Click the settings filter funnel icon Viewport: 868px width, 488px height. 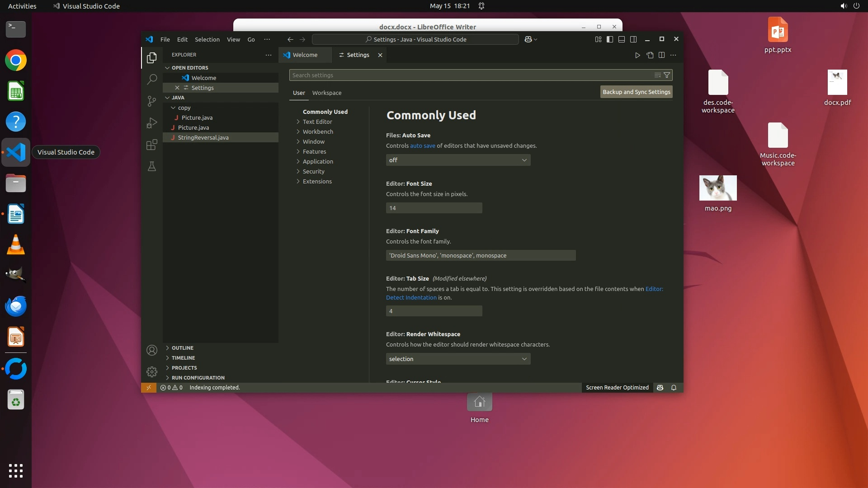click(x=667, y=75)
